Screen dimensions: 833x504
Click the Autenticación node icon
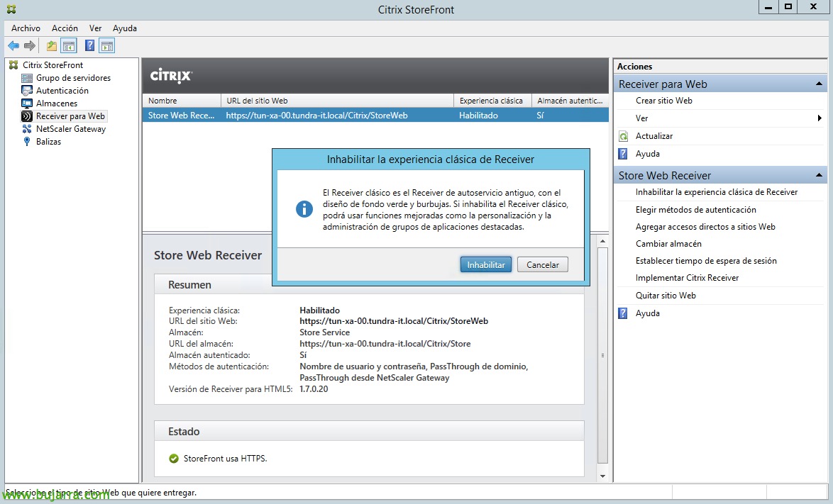pos(26,91)
